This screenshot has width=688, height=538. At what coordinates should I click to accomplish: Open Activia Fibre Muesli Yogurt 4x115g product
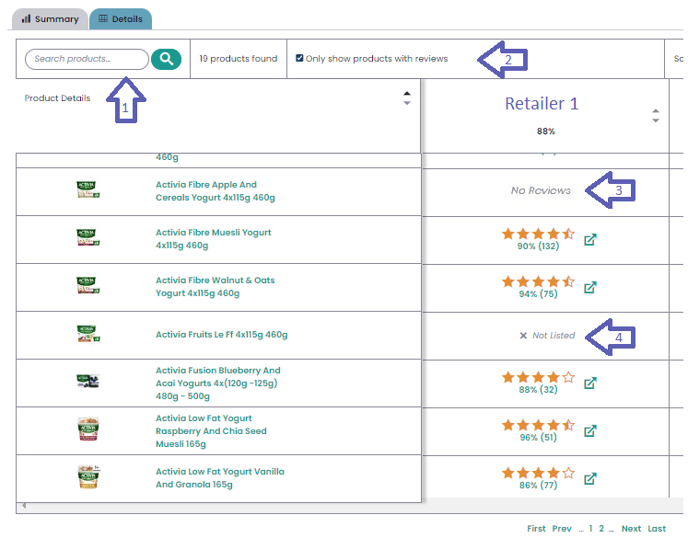click(x=213, y=239)
